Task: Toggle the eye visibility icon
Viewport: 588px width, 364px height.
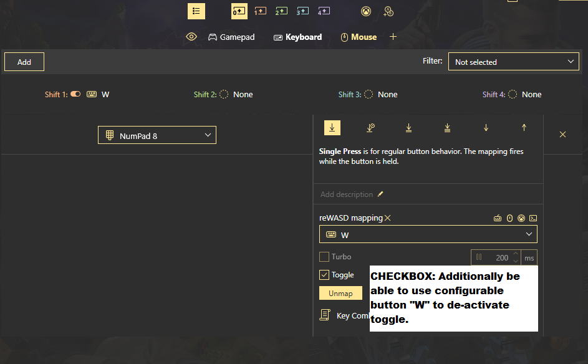Action: click(x=191, y=37)
